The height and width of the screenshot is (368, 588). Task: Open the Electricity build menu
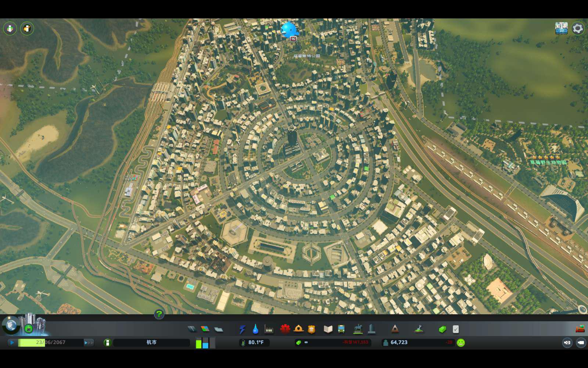pos(242,329)
